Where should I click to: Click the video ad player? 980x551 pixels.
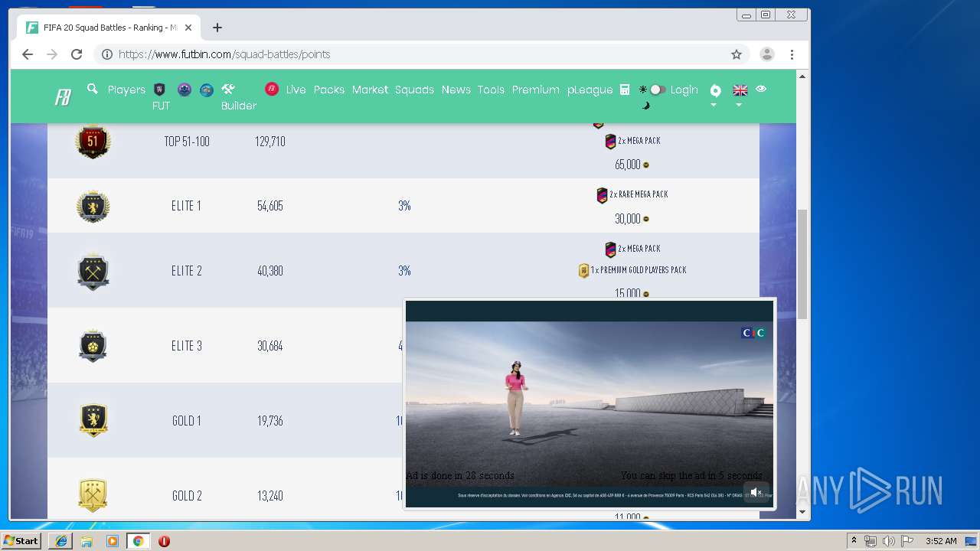(590, 404)
